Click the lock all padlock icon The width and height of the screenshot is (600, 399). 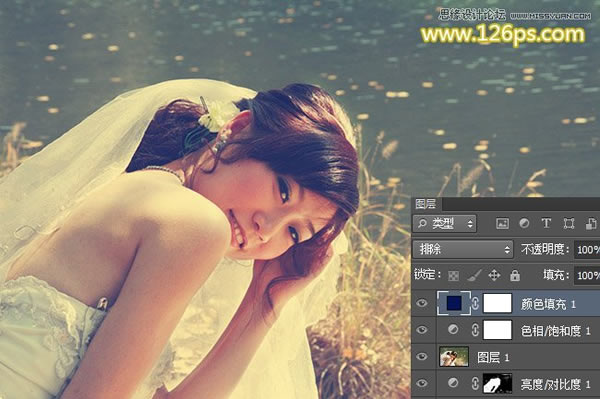pyautogui.click(x=515, y=275)
